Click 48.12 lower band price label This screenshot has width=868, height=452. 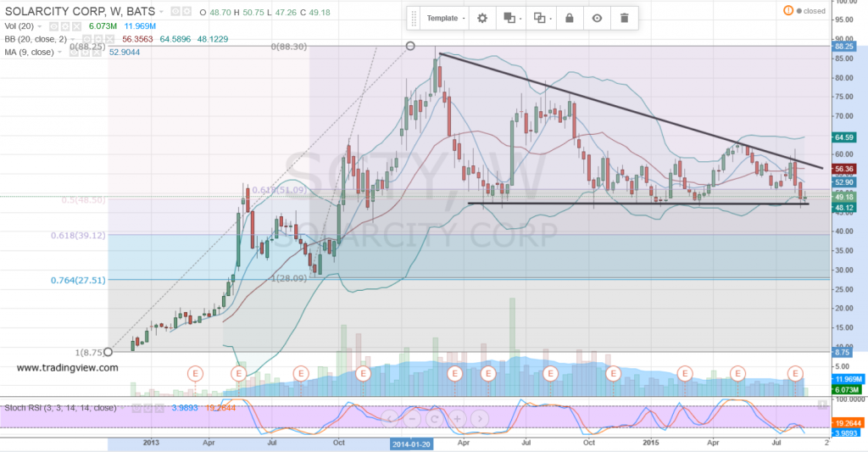(x=843, y=209)
